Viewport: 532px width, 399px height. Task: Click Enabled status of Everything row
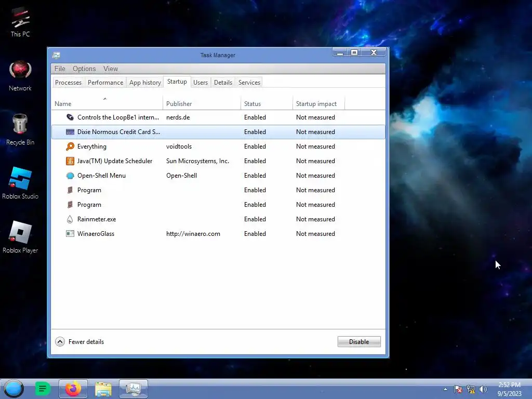coord(255,147)
